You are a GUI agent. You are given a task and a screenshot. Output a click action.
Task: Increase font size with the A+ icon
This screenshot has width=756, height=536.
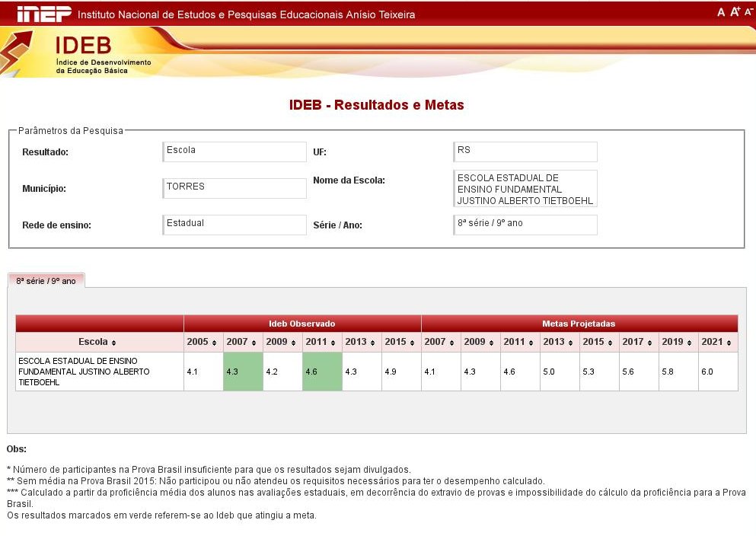(735, 11)
